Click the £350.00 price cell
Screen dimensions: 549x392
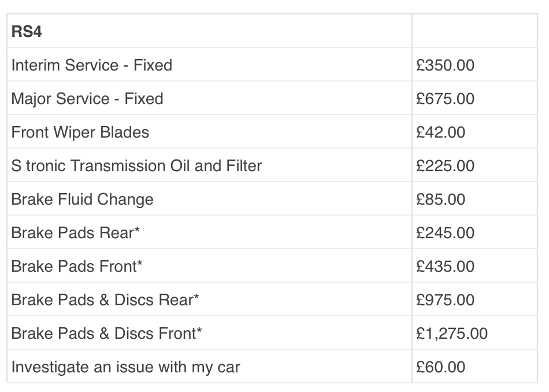445,65
